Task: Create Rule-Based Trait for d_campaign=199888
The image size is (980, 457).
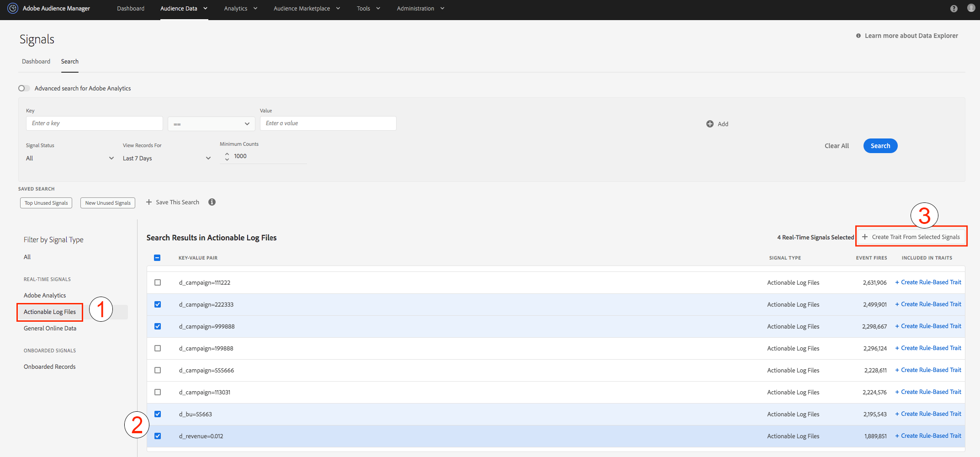Action: (928, 348)
